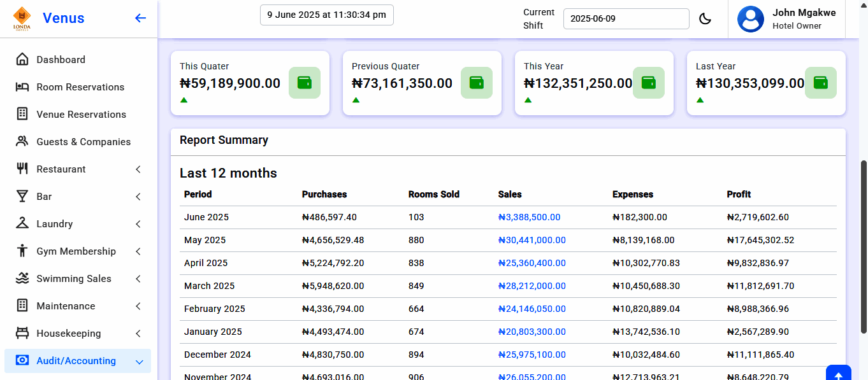Viewport: 868px width, 380px height.
Task: Expand the Laundry menu chevron
Action: (x=138, y=224)
